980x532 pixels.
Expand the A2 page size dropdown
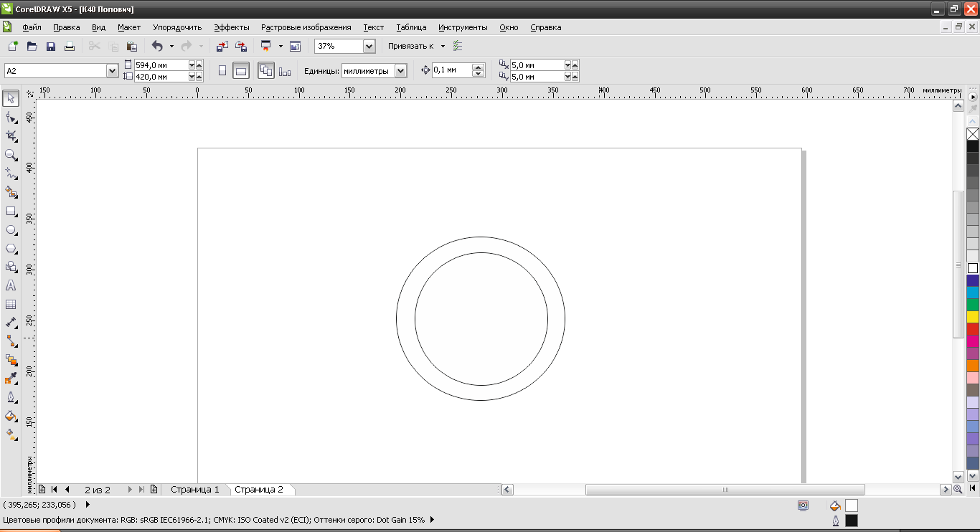pos(112,71)
